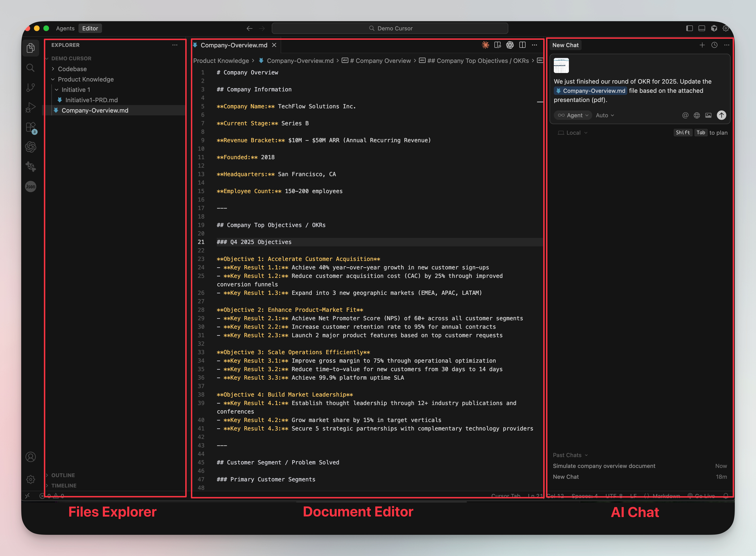Toggle the primary sidebar layout icon

pos(689,28)
